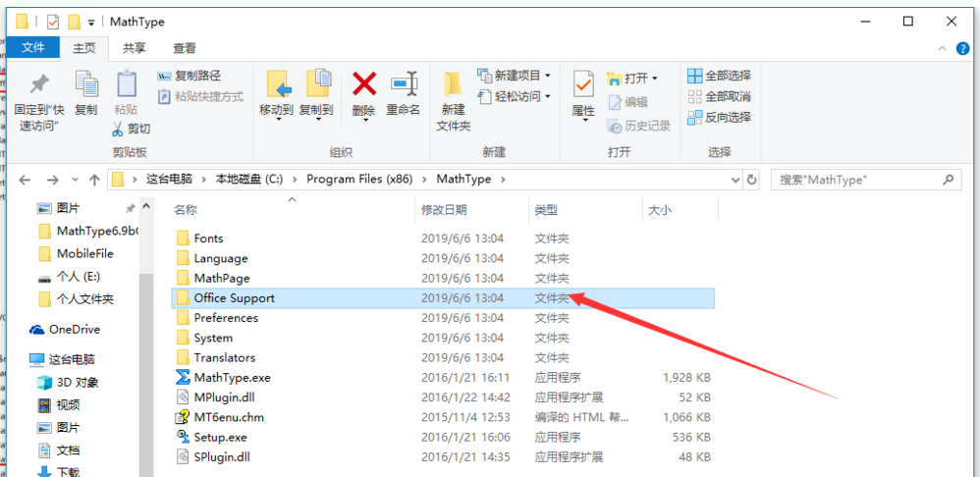Select the MathType.exe file
The height and width of the screenshot is (477, 980).
443,378
